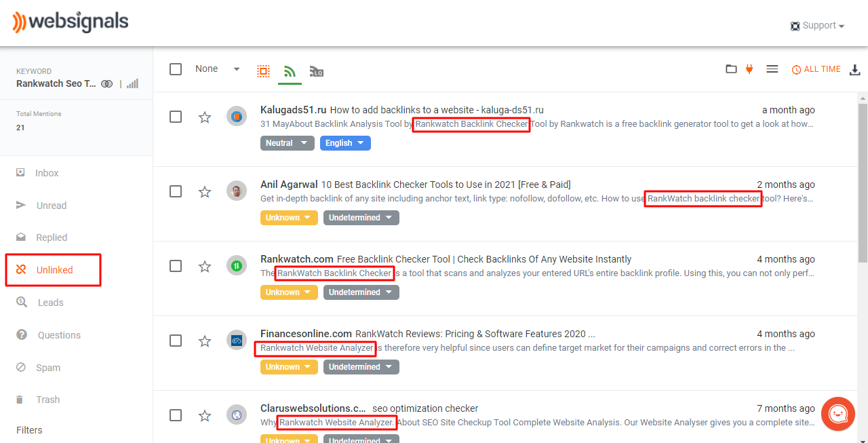Open the Neutral sentiment dropdown for Kalugads51.ru
The height and width of the screenshot is (443, 868).
287,143
